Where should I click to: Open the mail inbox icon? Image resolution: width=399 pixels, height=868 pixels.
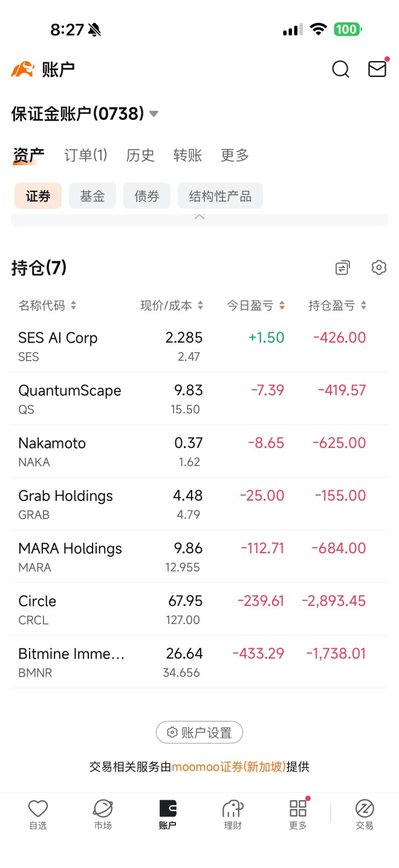[377, 69]
